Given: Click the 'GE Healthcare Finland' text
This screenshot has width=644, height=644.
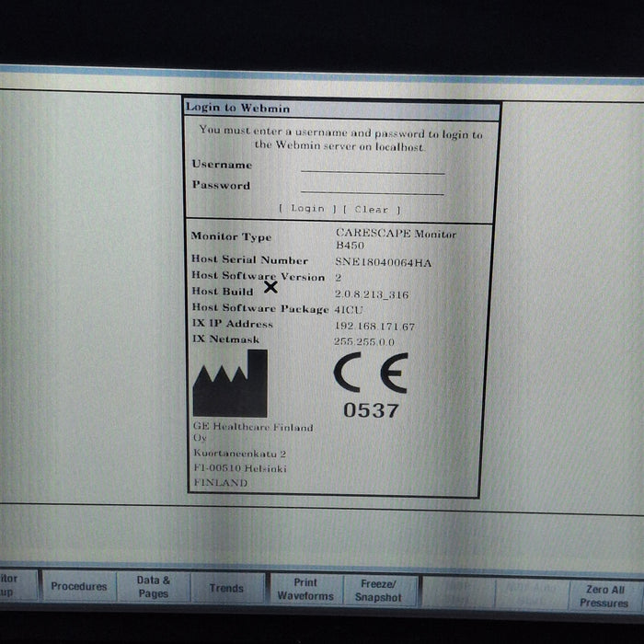Looking at the screenshot, I should [253, 427].
